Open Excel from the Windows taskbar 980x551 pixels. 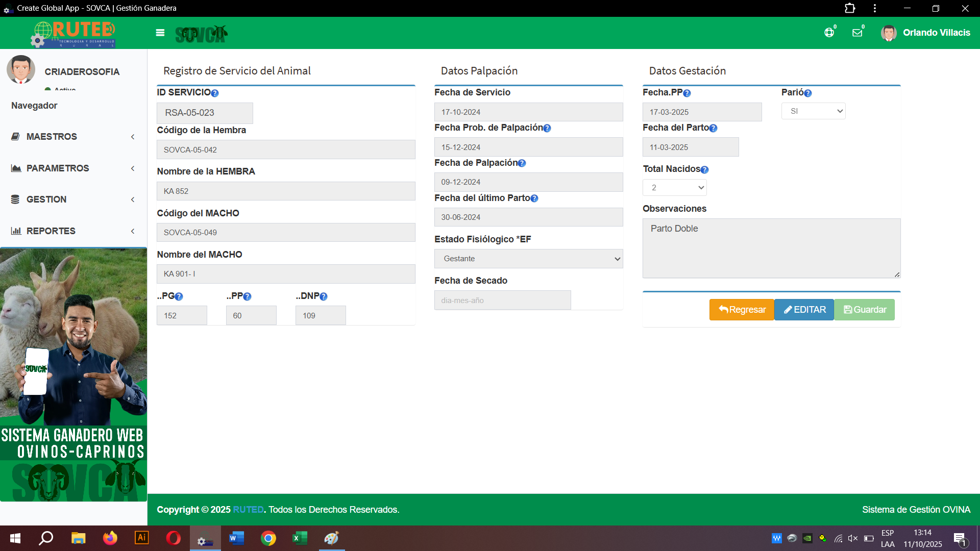click(300, 538)
